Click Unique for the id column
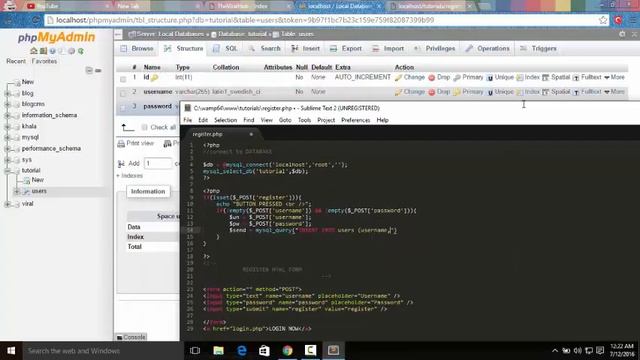This screenshot has height=360, width=640. (500, 77)
